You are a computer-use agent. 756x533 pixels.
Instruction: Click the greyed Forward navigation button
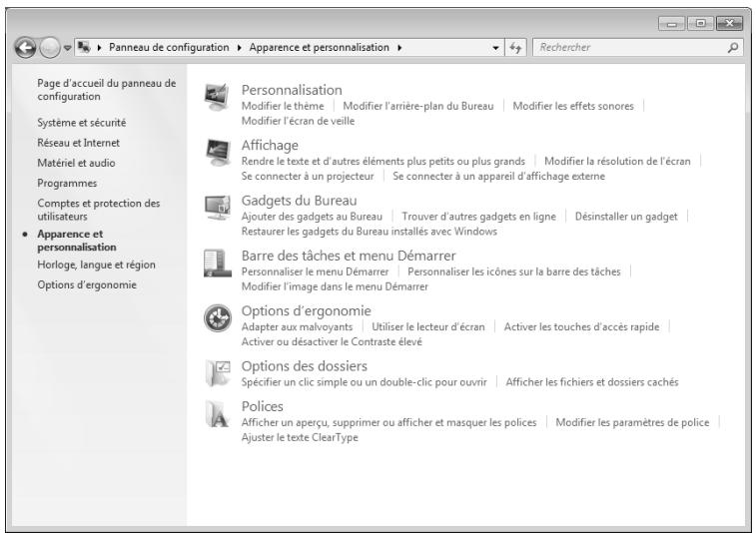49,48
